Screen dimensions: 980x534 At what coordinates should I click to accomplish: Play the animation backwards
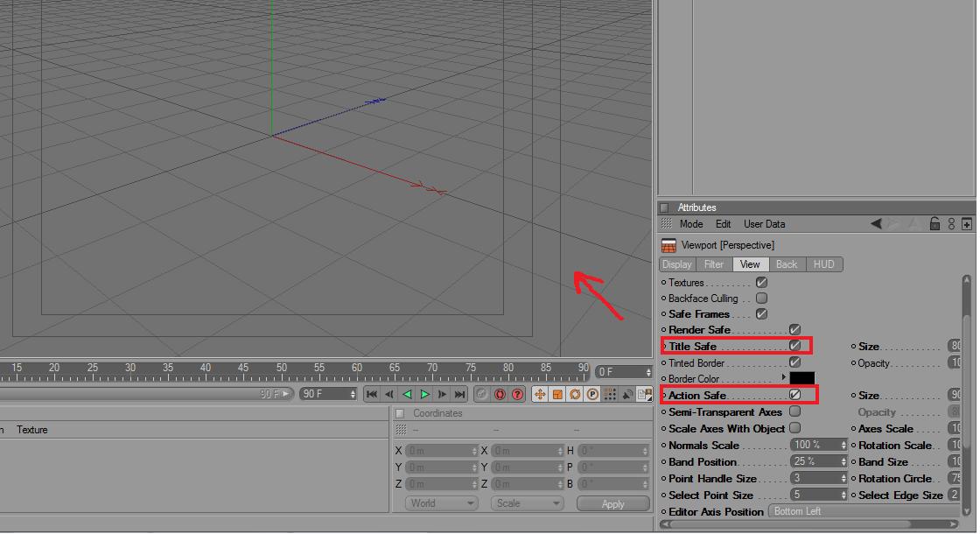click(407, 394)
